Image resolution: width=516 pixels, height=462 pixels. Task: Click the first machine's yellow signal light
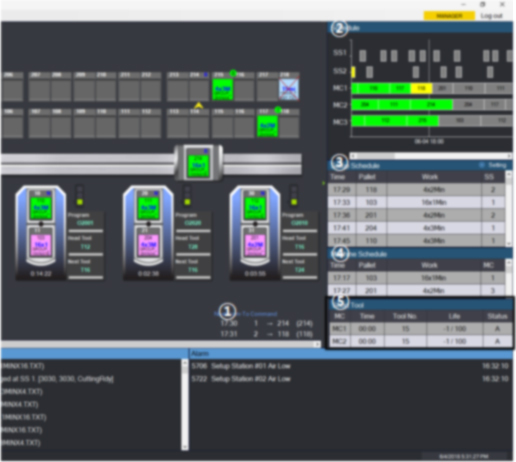(80, 202)
